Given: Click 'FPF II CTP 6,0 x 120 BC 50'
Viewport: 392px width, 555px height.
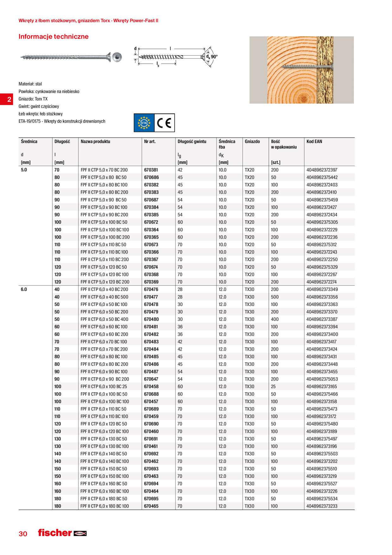Looking at the screenshot, I should [x=104, y=424].
